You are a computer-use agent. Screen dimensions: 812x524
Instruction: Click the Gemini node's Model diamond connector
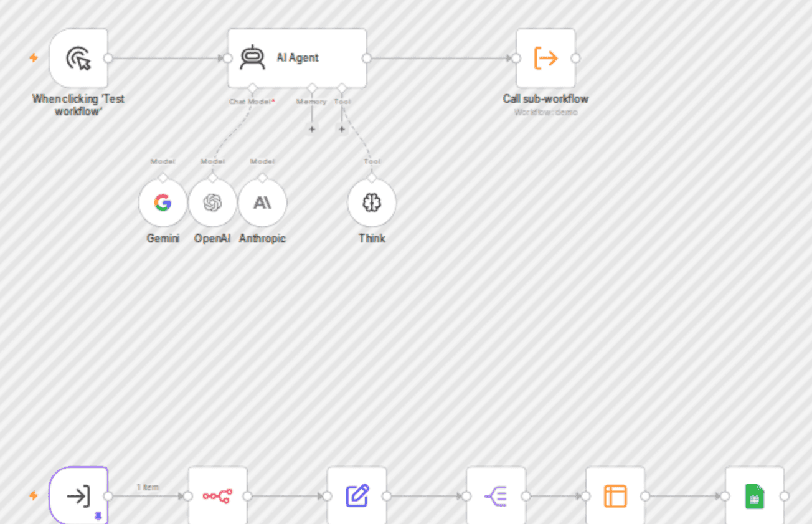click(163, 178)
